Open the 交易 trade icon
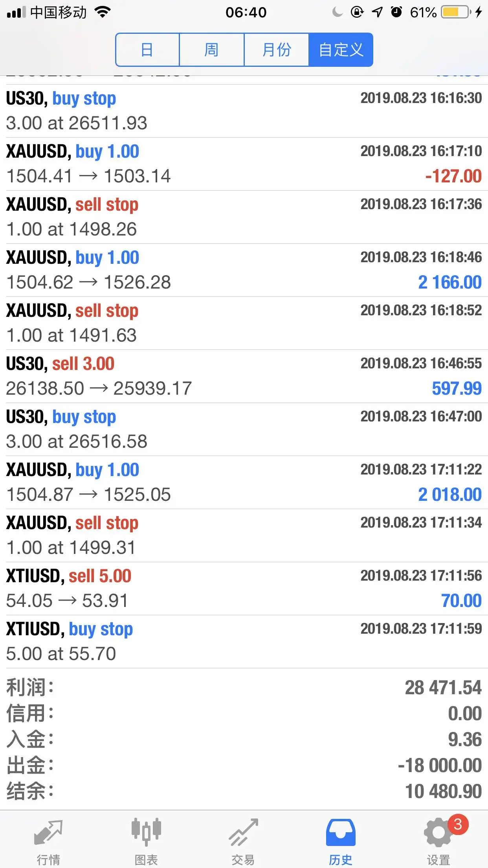This screenshot has width=488, height=868. 244,832
